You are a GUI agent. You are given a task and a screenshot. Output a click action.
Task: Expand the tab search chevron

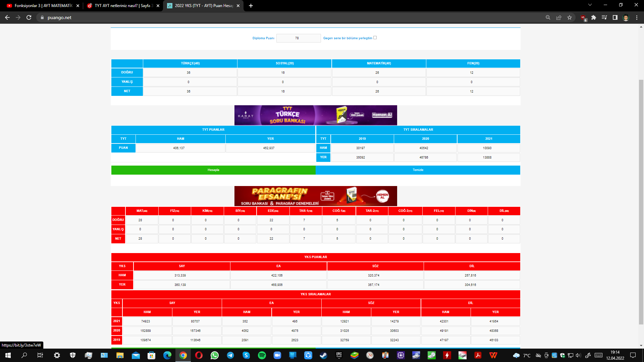coord(590,5)
